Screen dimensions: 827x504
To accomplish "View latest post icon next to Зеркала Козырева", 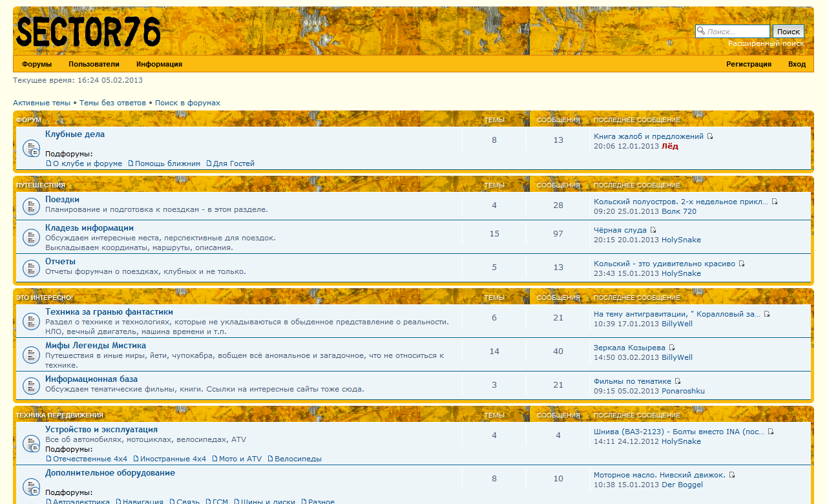I will pos(672,348).
